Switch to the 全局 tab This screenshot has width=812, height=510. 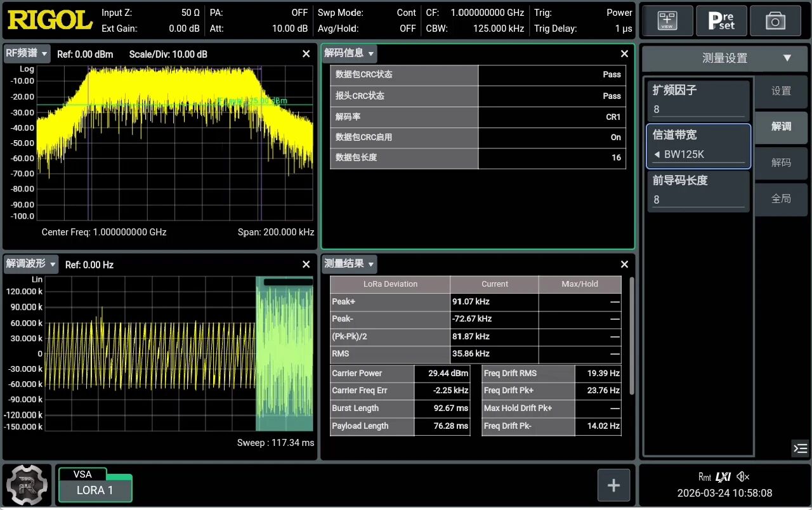[x=781, y=199]
